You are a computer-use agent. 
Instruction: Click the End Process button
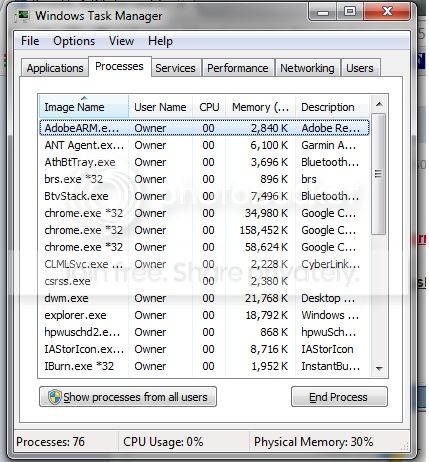tap(339, 397)
